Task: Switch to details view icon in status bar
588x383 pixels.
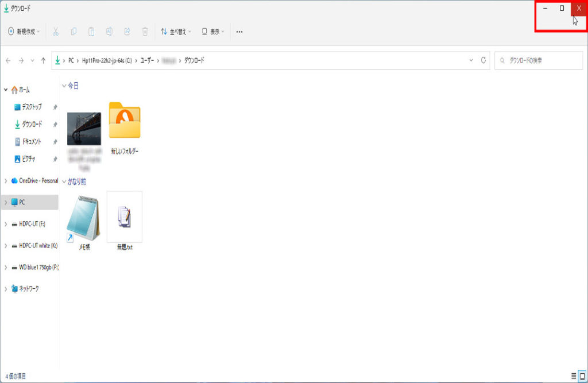Action: (x=574, y=376)
